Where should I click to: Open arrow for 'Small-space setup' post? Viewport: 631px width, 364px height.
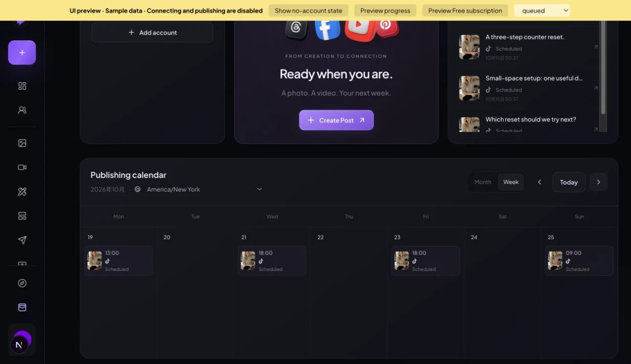pyautogui.click(x=596, y=88)
